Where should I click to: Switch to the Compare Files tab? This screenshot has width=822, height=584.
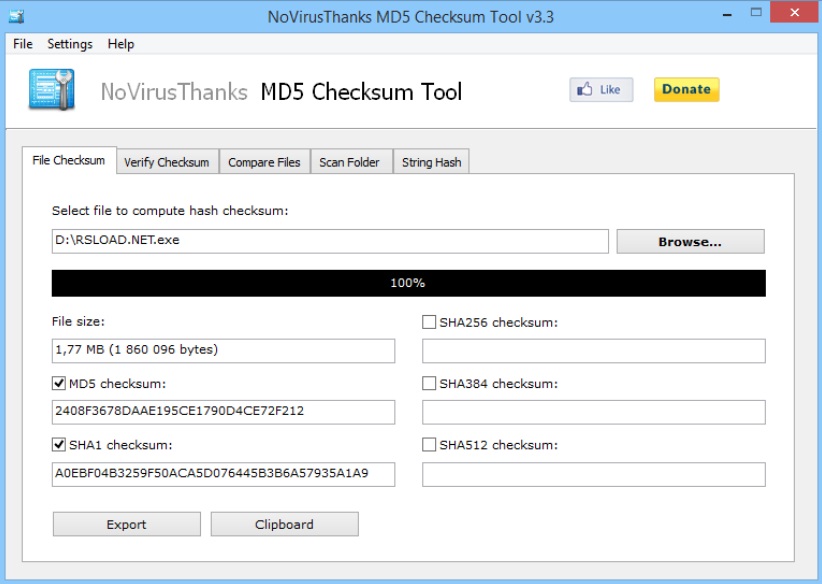click(x=264, y=162)
